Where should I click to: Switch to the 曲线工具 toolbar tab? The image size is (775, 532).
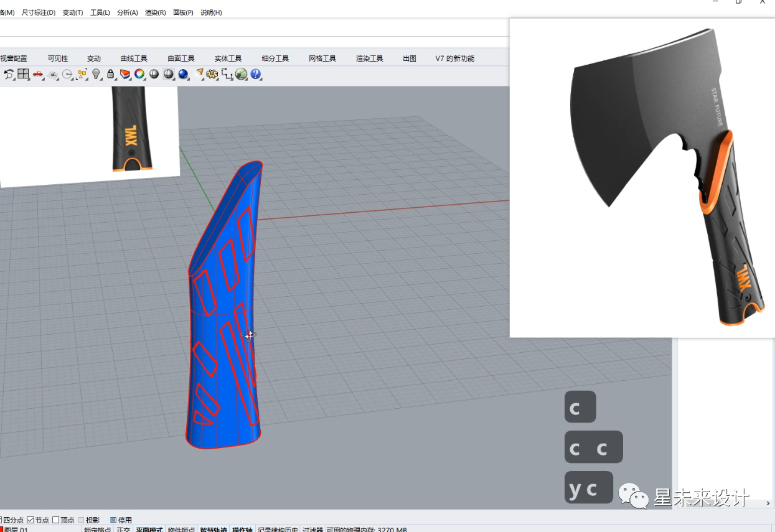tap(134, 58)
